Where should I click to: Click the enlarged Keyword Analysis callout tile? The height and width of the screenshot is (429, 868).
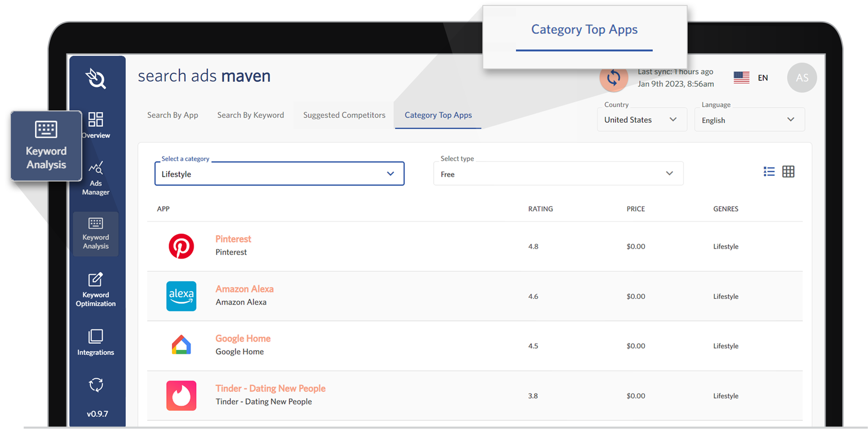point(46,146)
